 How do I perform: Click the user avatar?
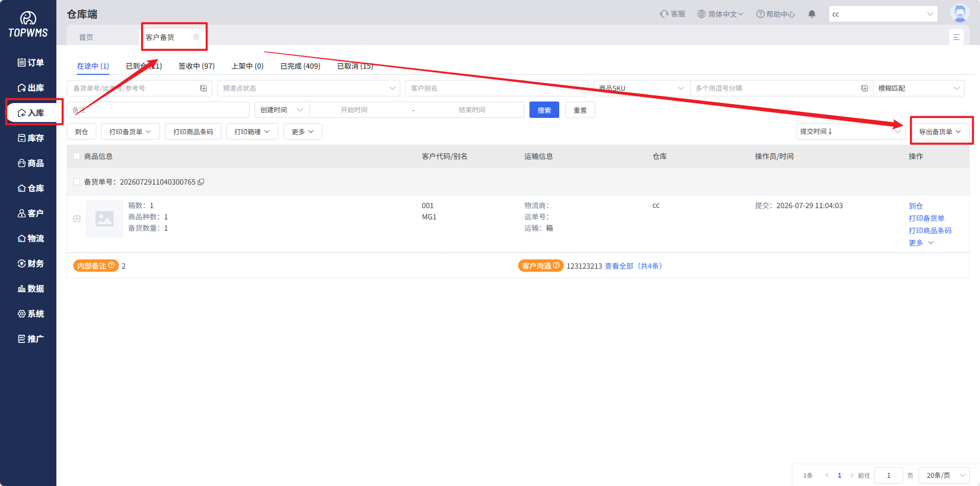click(959, 13)
